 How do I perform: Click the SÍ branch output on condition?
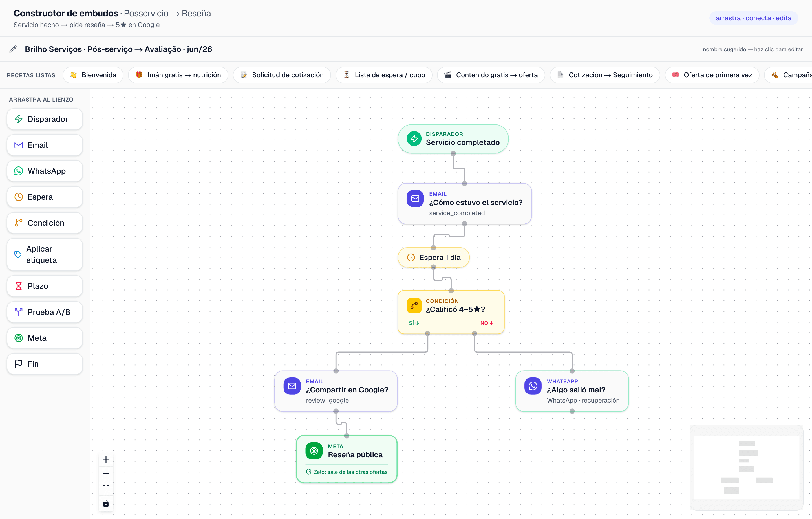coord(427,333)
